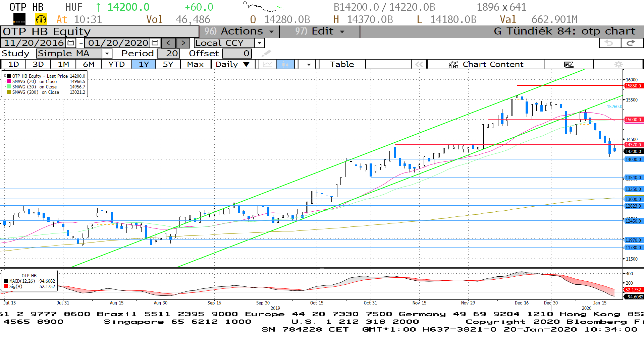Click the 52.1752 signal value label
The height and width of the screenshot is (348, 644).
(x=633, y=290)
